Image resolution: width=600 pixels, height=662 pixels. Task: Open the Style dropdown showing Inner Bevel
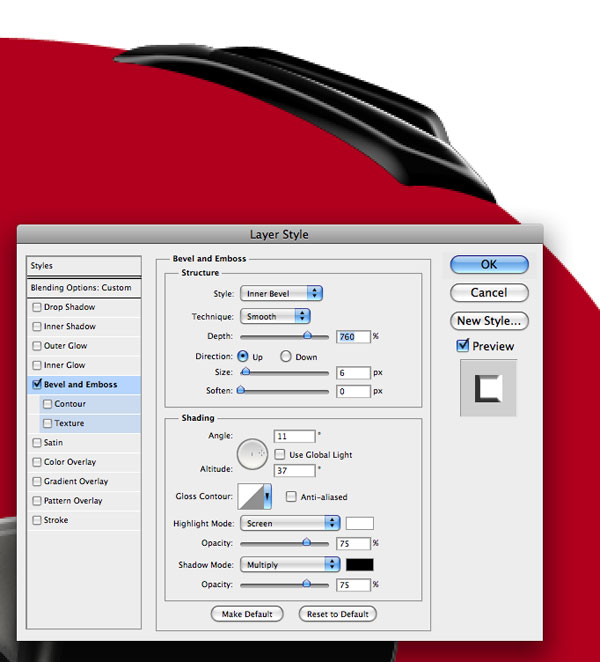pyautogui.click(x=281, y=294)
